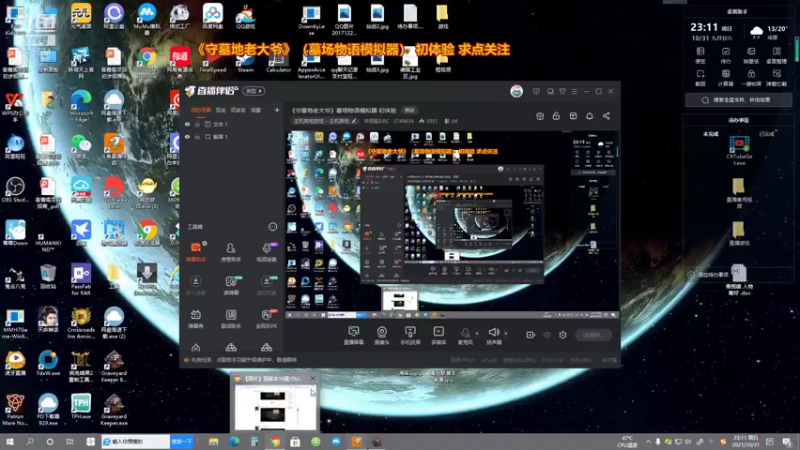800x450 pixels.
Task: Open Task View on the taskbar
Action: tap(70, 441)
